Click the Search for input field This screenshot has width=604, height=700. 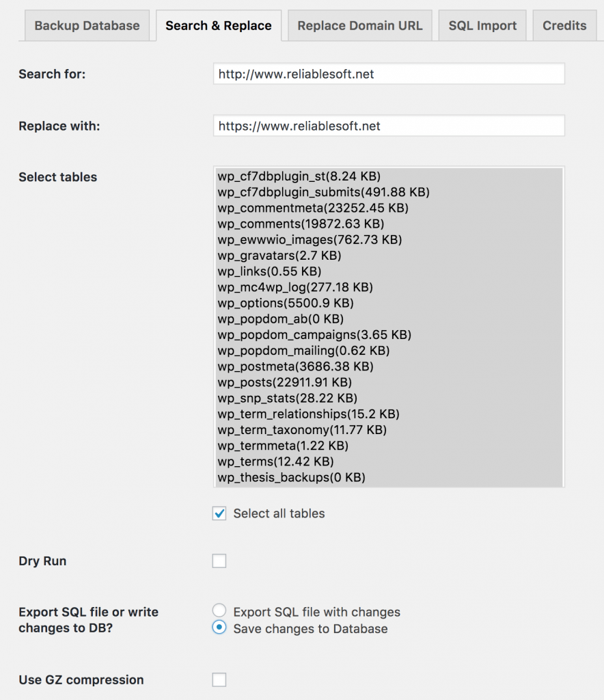(x=389, y=74)
